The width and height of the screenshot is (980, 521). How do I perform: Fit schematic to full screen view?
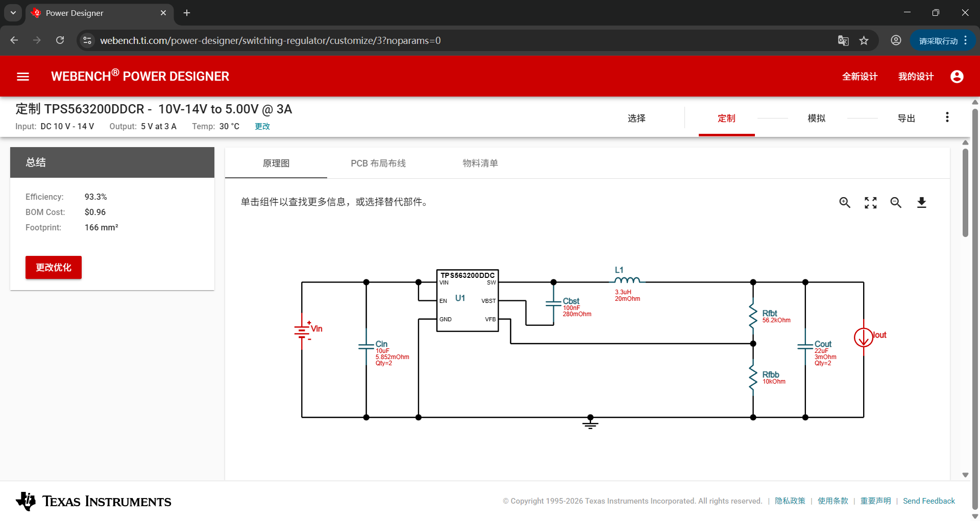(871, 203)
